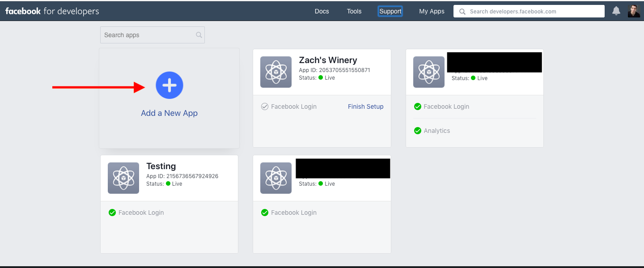Click the facebook for developers logo
This screenshot has height=268, width=644.
(x=52, y=11)
